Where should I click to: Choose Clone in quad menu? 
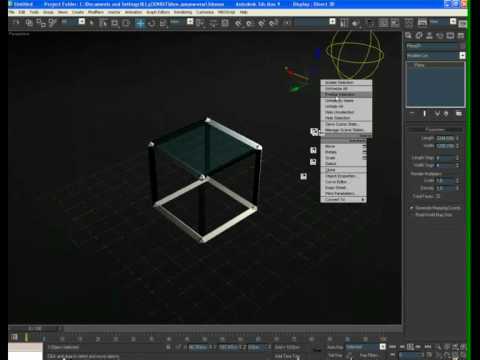344,170
